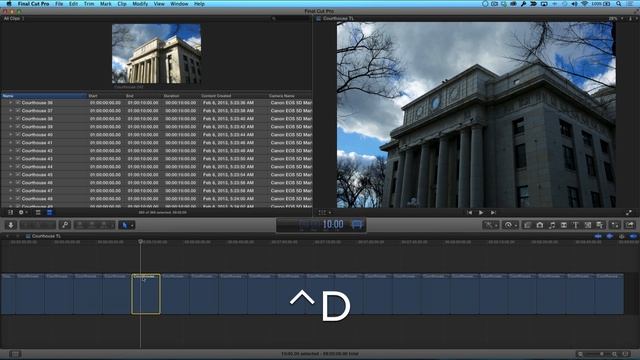Select the Courthouse 43 clip row
The image size is (640, 360).
point(157,159)
